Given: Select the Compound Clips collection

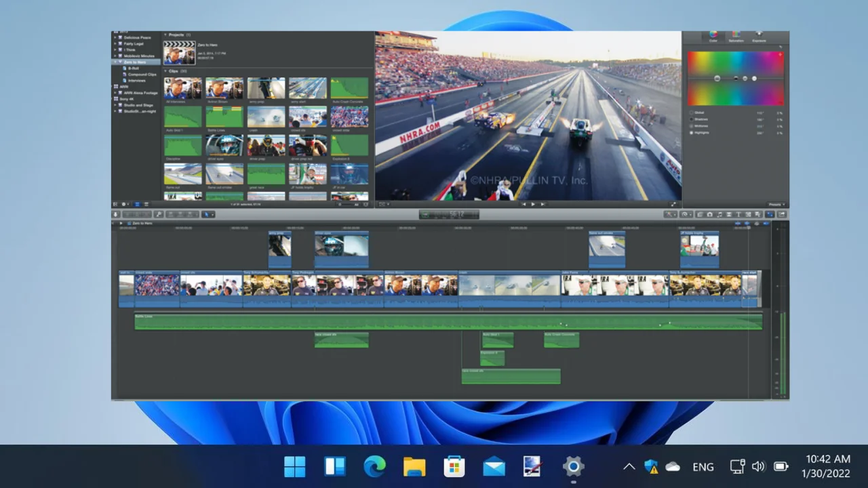Looking at the screenshot, I should coord(140,75).
